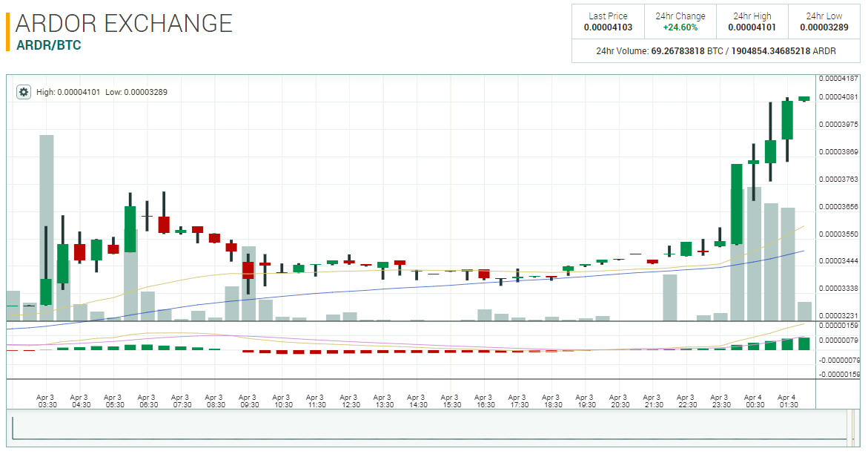Click the 24hr Change +24.60% value
This screenshot has height=454, width=868.
(x=680, y=27)
